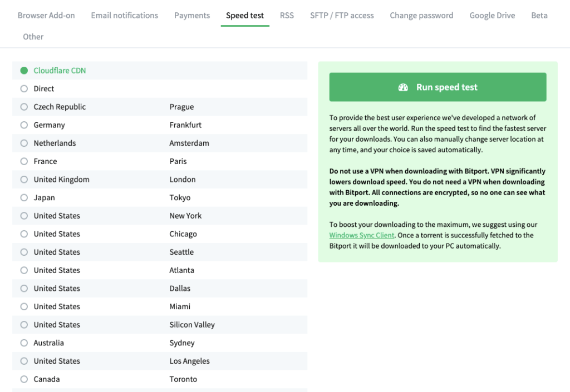Choose the Seattle server radio button

click(x=24, y=252)
